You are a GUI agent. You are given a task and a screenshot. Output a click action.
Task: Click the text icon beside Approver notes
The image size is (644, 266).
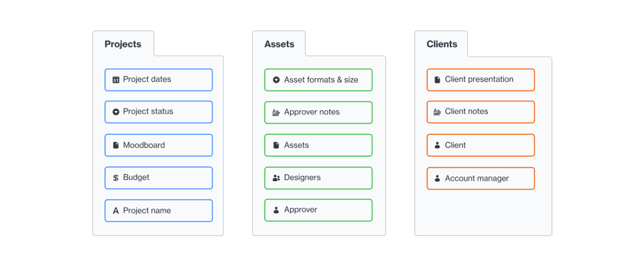tap(276, 112)
